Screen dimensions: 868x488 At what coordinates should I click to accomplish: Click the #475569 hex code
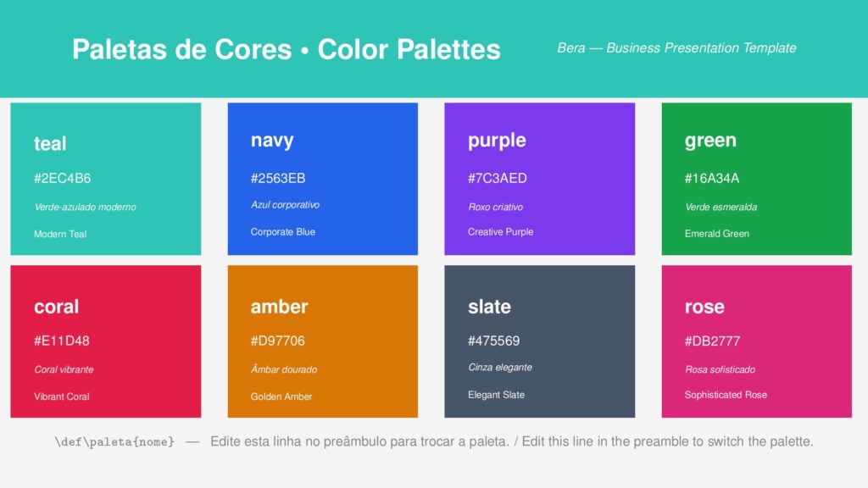coord(494,341)
